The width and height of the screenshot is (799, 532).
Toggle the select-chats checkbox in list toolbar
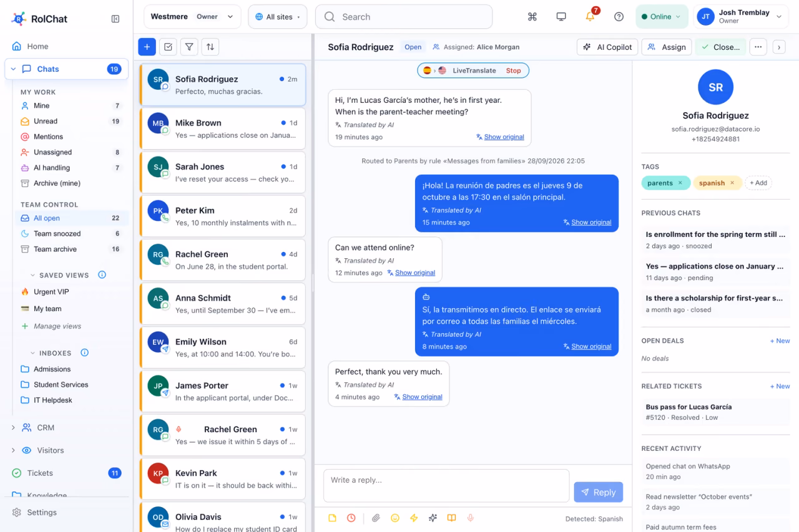click(168, 47)
